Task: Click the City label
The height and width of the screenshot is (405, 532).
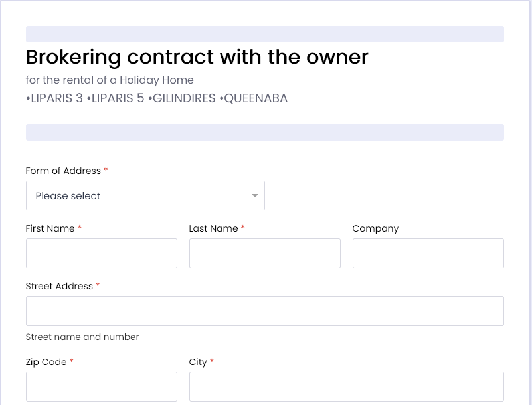Action: coord(198,362)
